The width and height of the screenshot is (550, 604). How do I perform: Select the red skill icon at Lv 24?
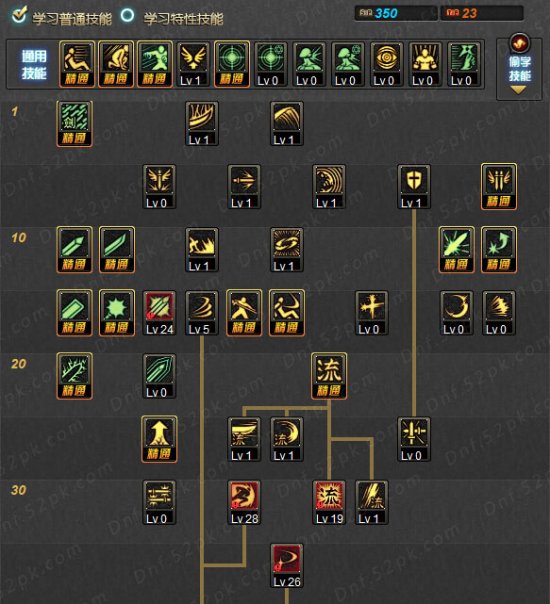(159, 313)
